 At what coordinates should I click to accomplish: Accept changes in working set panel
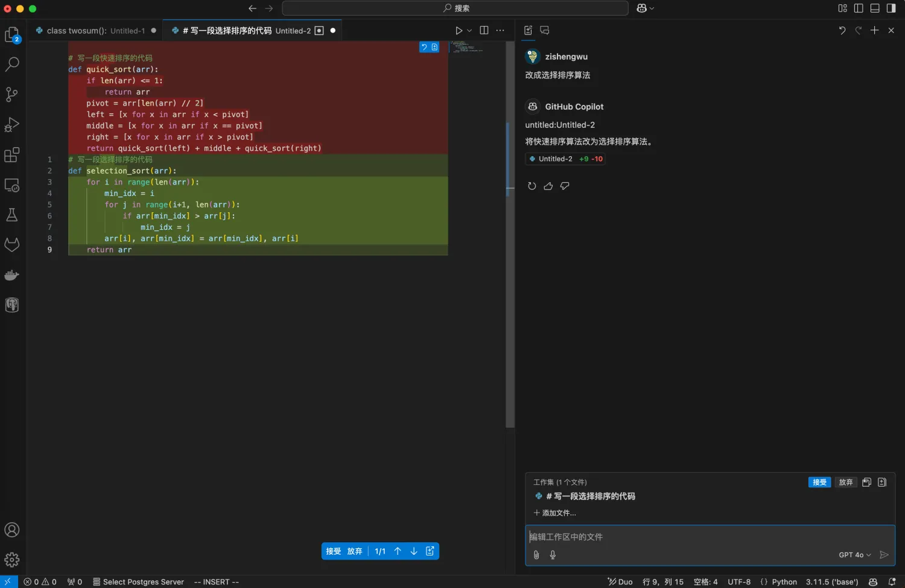[819, 482]
